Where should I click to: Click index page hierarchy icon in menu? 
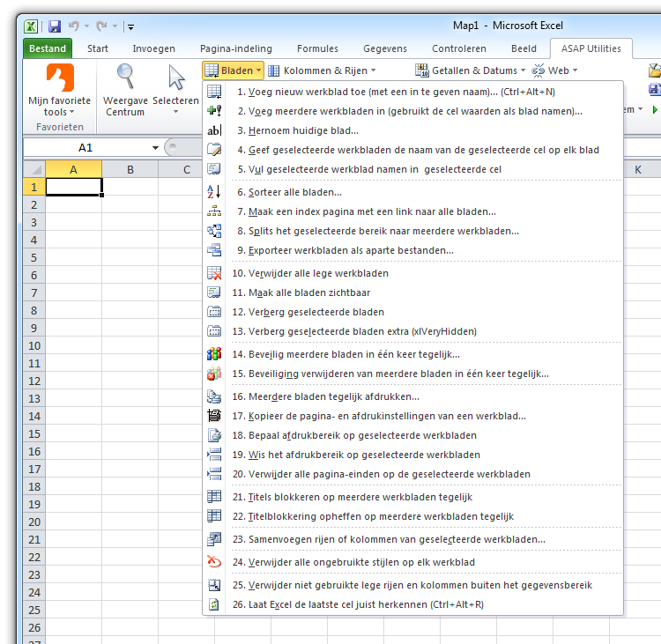pos(214,211)
